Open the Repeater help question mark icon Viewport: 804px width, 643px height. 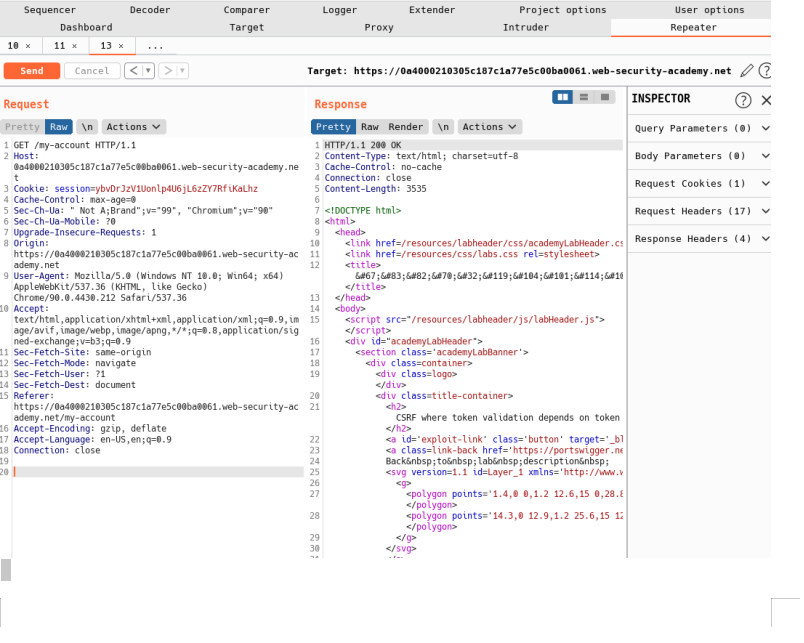pyautogui.click(x=765, y=71)
